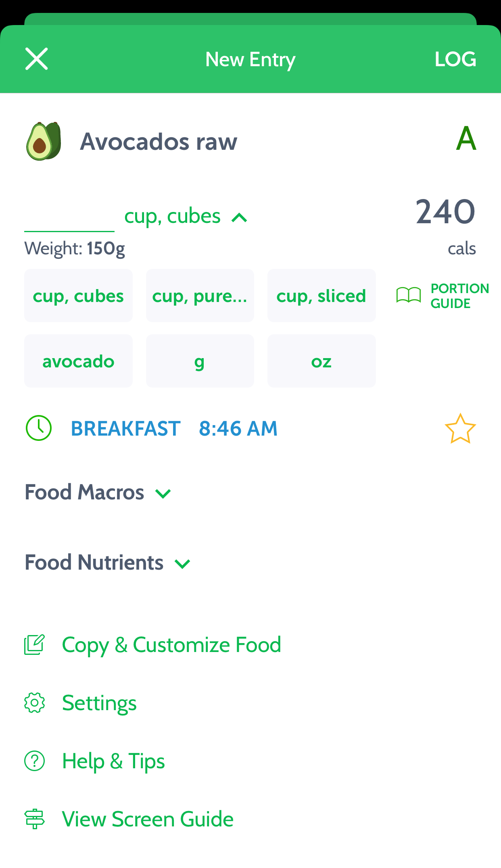This screenshot has width=501, height=868.
Task: Tap the avocado food icon
Action: [44, 141]
